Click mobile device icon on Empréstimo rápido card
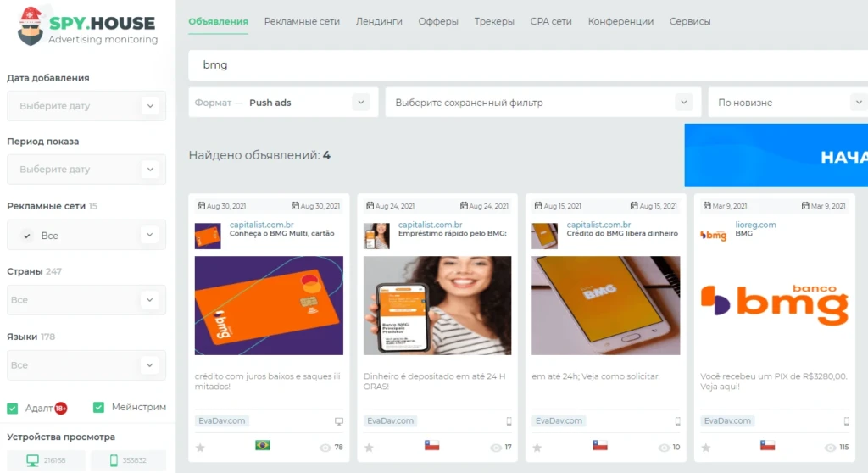The width and height of the screenshot is (868, 473). click(509, 421)
